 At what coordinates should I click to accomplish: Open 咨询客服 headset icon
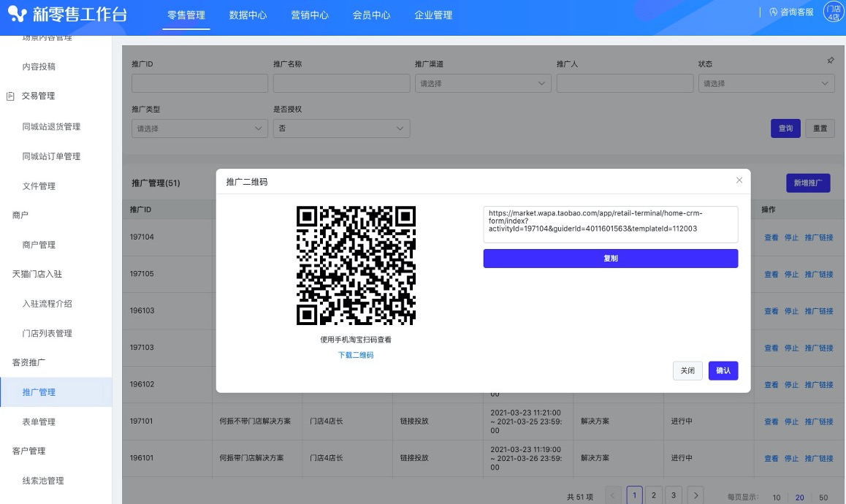pyautogui.click(x=773, y=12)
